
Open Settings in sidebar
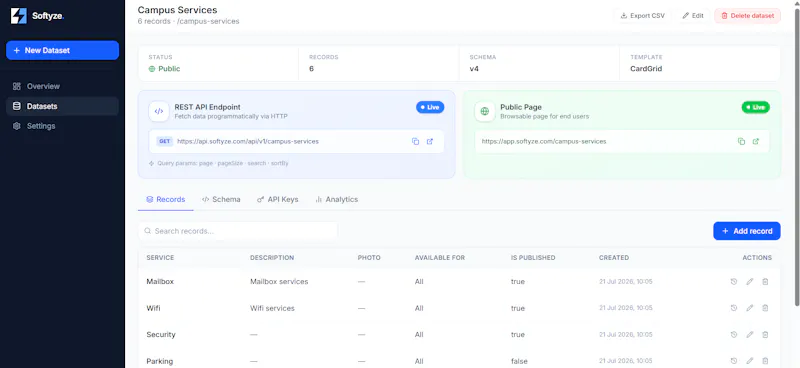click(x=62, y=126)
